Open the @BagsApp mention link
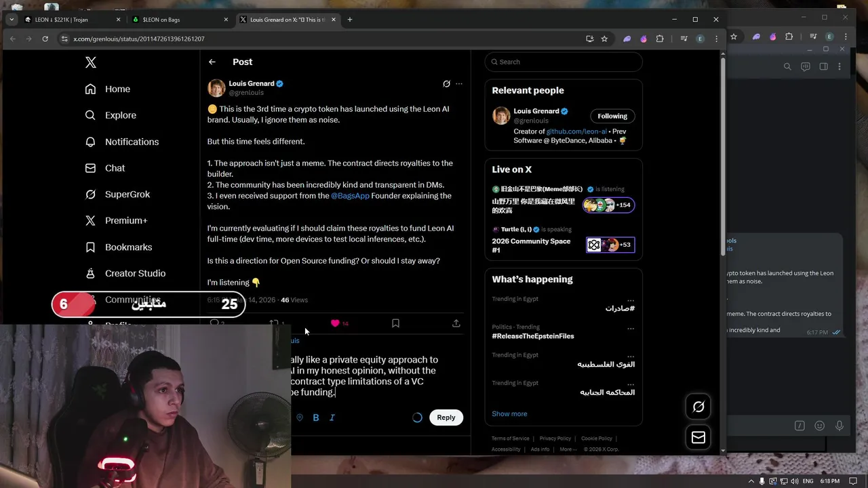 pos(350,196)
